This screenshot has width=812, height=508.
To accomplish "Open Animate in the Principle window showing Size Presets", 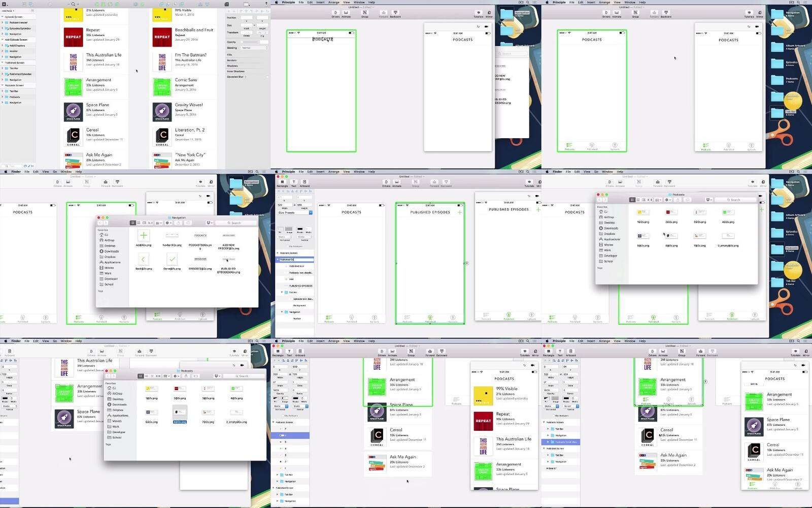I will 397,183.
